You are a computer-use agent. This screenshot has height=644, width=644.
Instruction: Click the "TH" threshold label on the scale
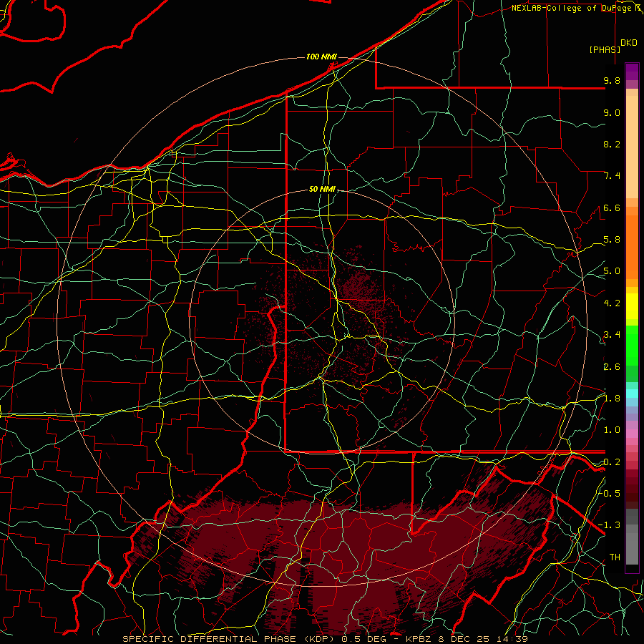[x=615, y=557]
